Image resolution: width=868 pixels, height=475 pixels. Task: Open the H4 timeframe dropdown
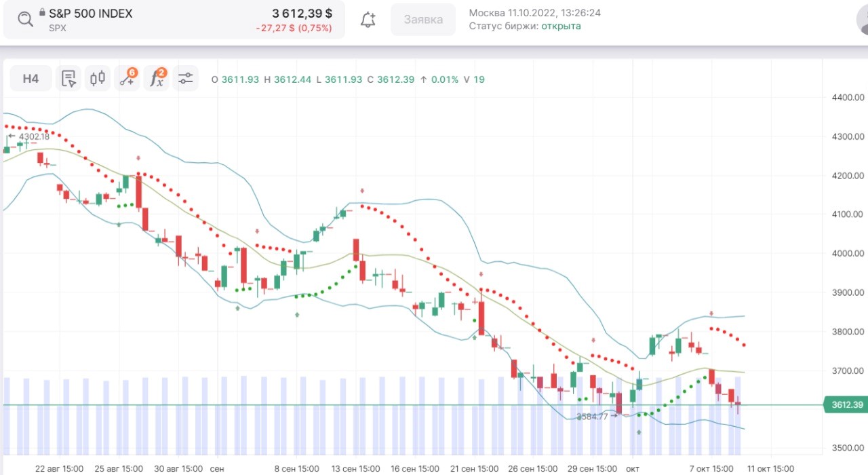point(31,79)
